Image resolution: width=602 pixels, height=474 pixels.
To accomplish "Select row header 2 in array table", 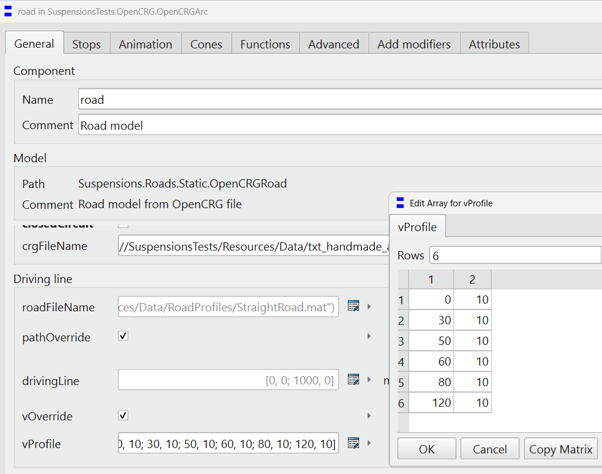I will [x=403, y=320].
